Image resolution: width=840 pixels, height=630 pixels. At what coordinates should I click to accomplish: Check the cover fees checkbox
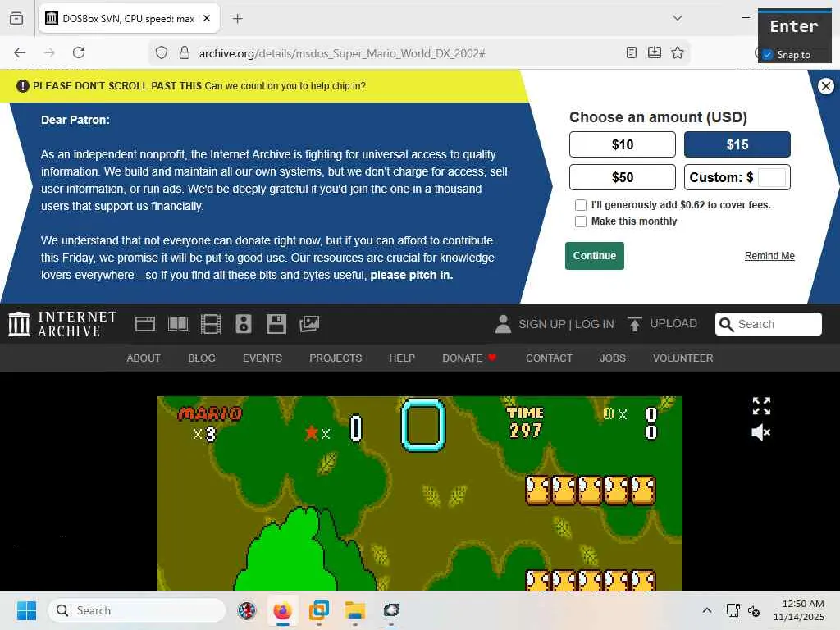581,204
